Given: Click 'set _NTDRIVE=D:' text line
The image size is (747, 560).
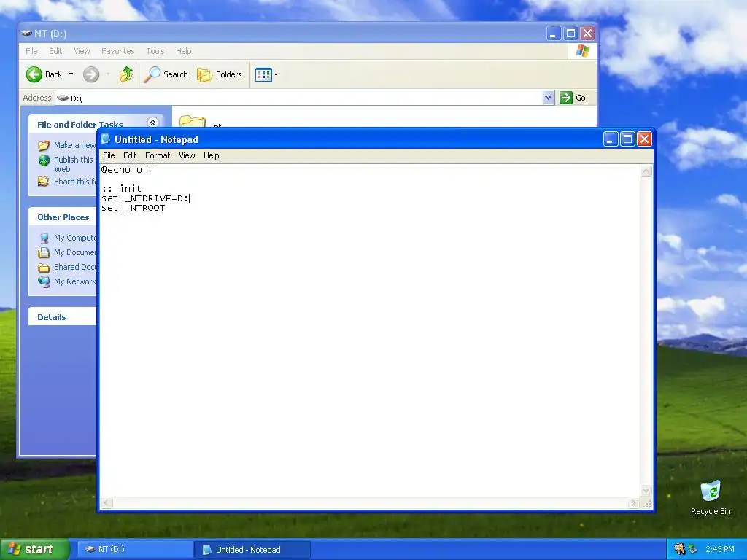Looking at the screenshot, I should coord(145,198).
